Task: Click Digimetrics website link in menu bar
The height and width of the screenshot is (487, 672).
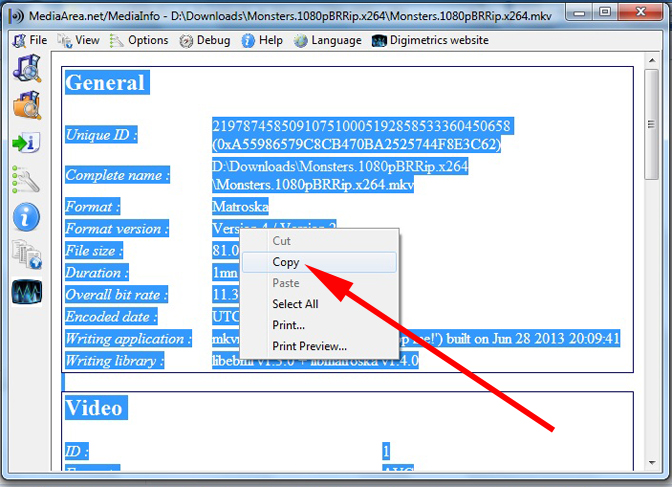Action: [431, 40]
